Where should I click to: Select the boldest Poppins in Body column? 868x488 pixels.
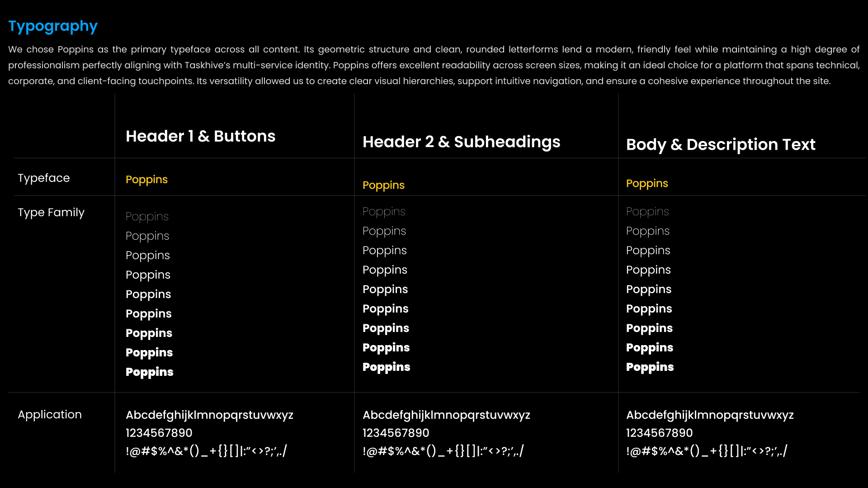[x=650, y=367]
